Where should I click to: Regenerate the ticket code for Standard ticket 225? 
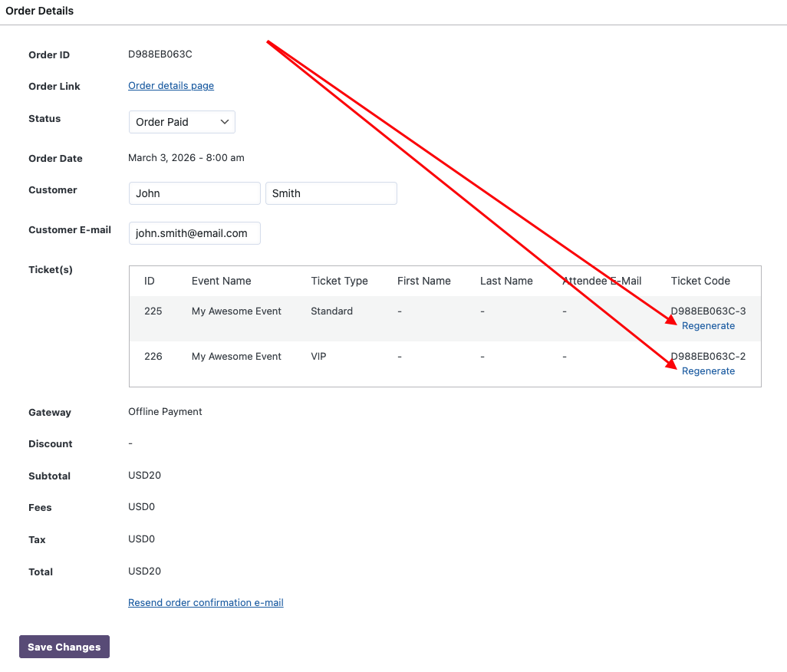click(x=708, y=326)
